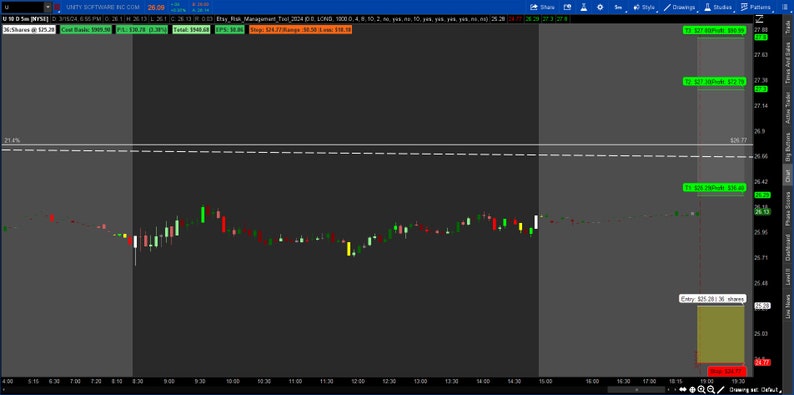Click the red link color square
Viewport: 794px width, 395px height.
[57, 7]
